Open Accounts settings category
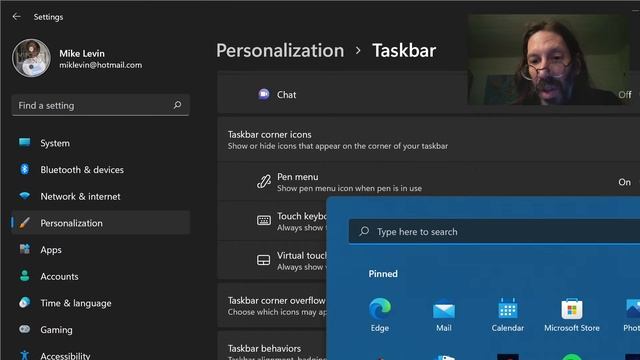 pos(100,276)
